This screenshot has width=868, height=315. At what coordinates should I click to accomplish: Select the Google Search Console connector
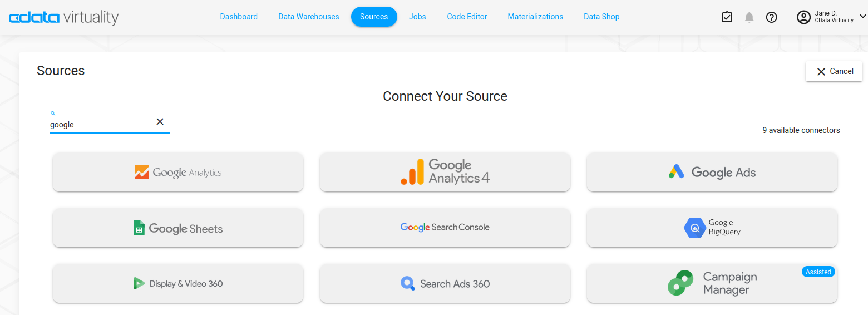pyautogui.click(x=445, y=228)
